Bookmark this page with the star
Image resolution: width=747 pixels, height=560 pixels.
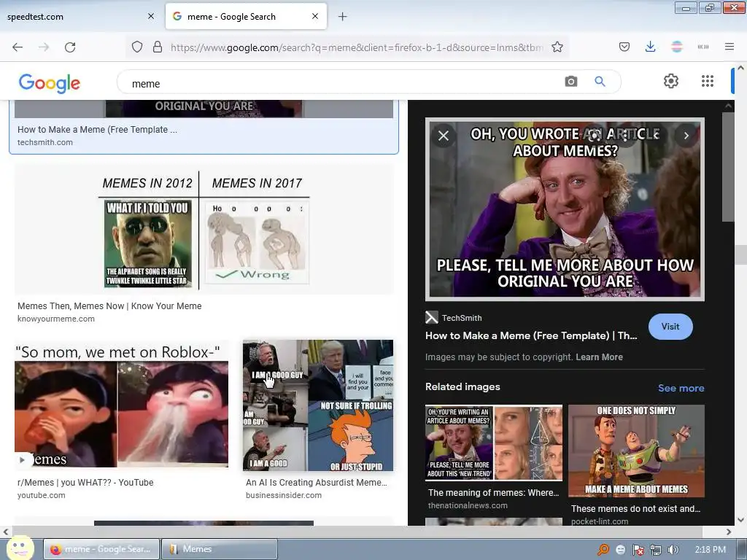tap(557, 47)
